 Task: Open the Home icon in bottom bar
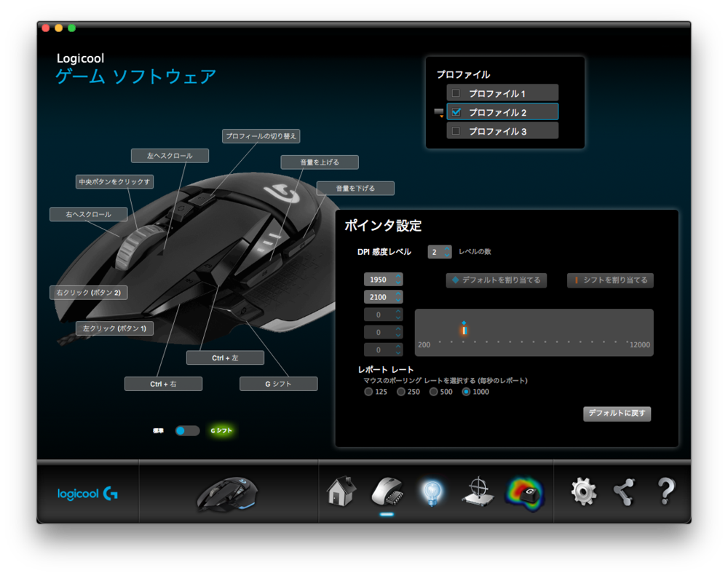(341, 492)
